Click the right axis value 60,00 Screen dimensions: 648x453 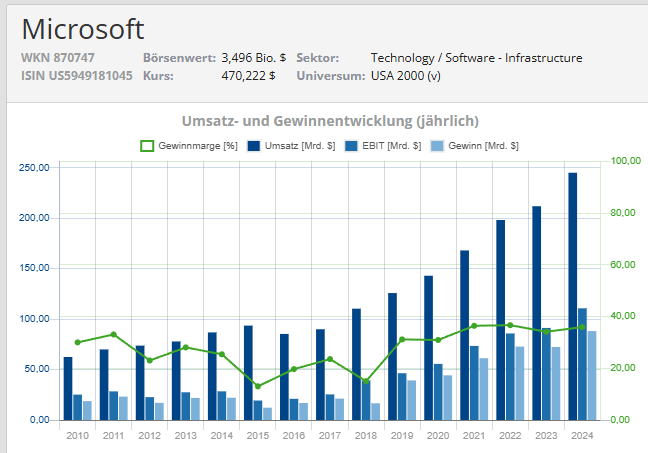623,265
